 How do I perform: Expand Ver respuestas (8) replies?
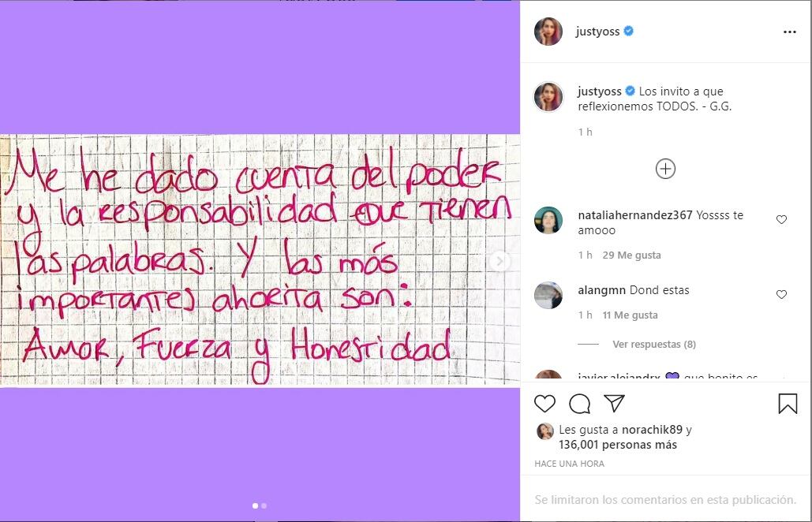pyautogui.click(x=654, y=344)
